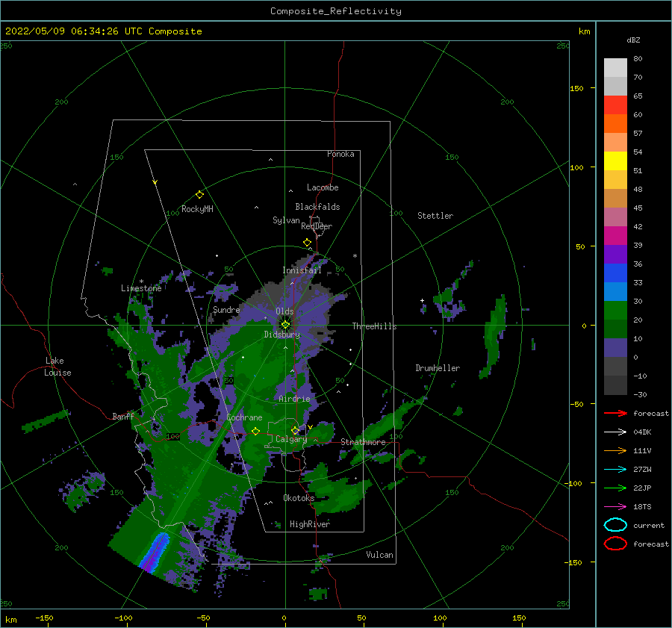Click the Blackfalds label

[x=317, y=207]
